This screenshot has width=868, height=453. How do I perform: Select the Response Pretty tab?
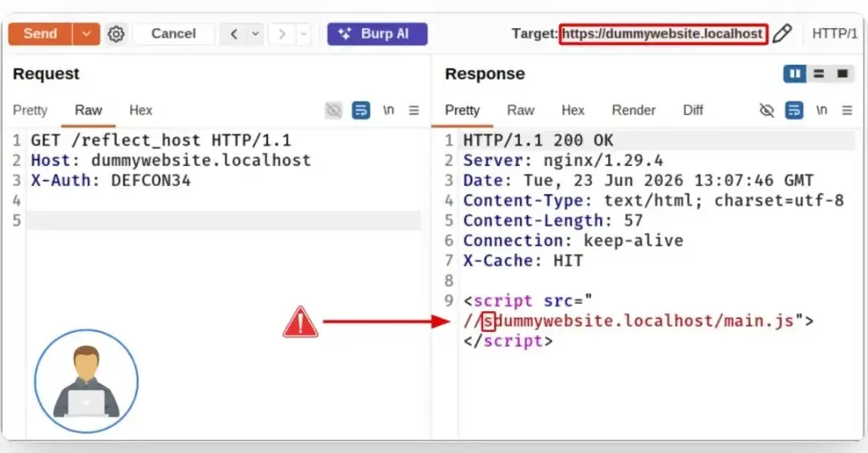click(462, 110)
